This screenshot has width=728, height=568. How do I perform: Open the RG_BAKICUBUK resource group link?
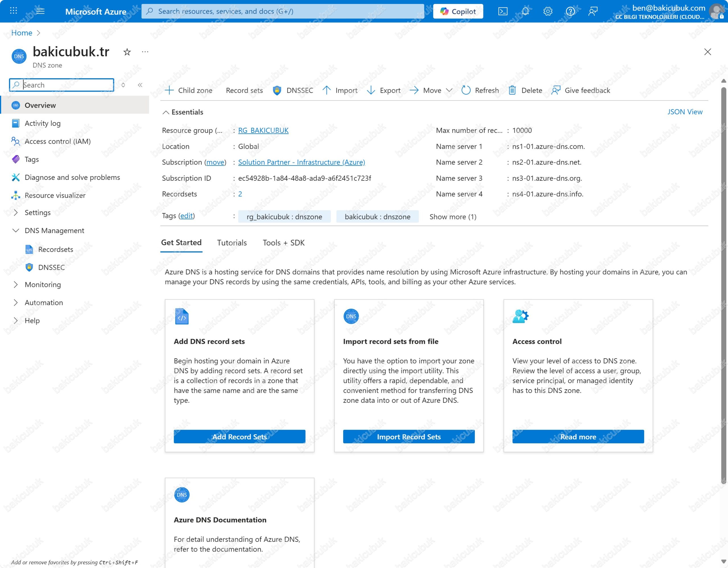point(263,130)
